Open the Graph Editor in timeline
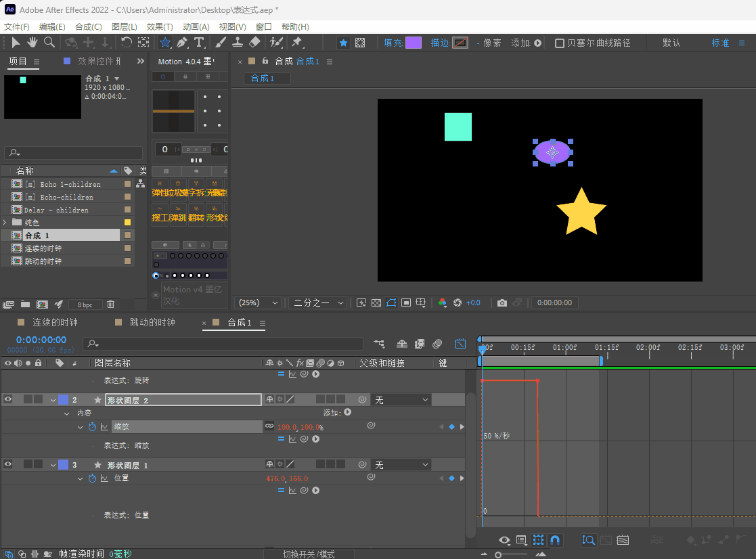Viewport: 756px width, 559px height. [460, 344]
